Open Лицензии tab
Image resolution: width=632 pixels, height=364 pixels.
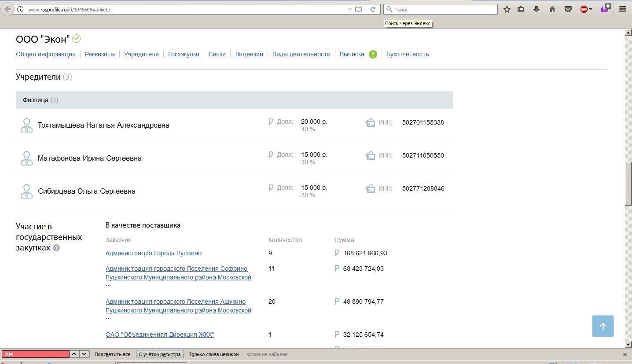[x=249, y=54]
